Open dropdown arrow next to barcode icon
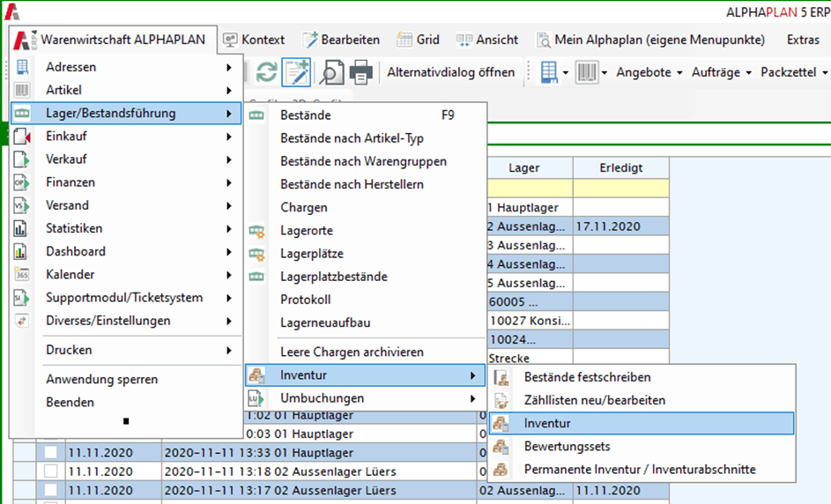Viewport: 831px width, 504px height. point(605,73)
